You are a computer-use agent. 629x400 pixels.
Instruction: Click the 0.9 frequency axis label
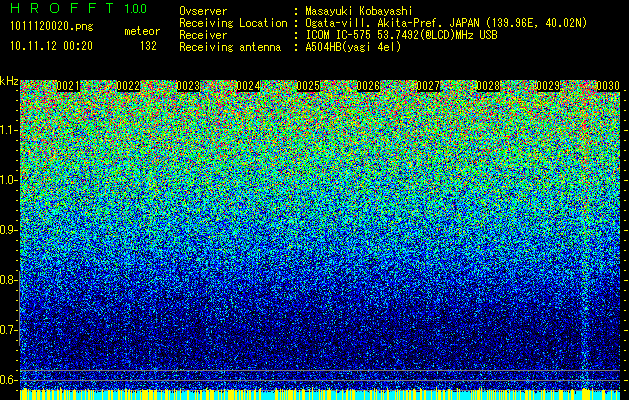coord(8,230)
